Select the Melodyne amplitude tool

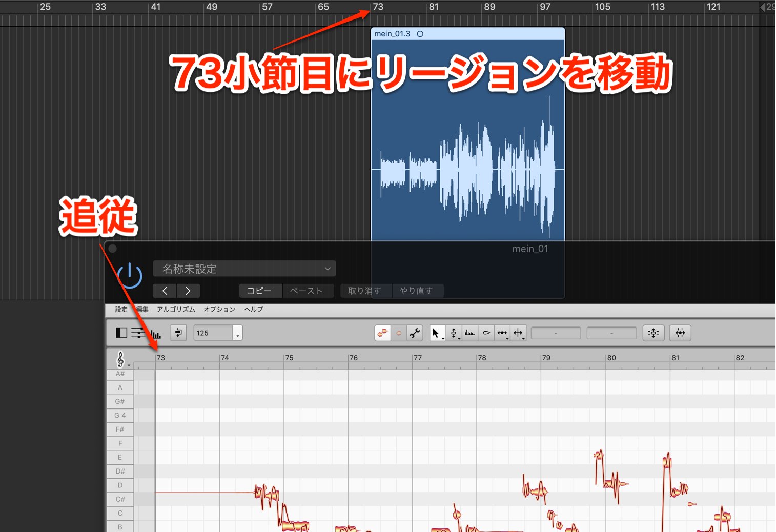click(x=470, y=333)
